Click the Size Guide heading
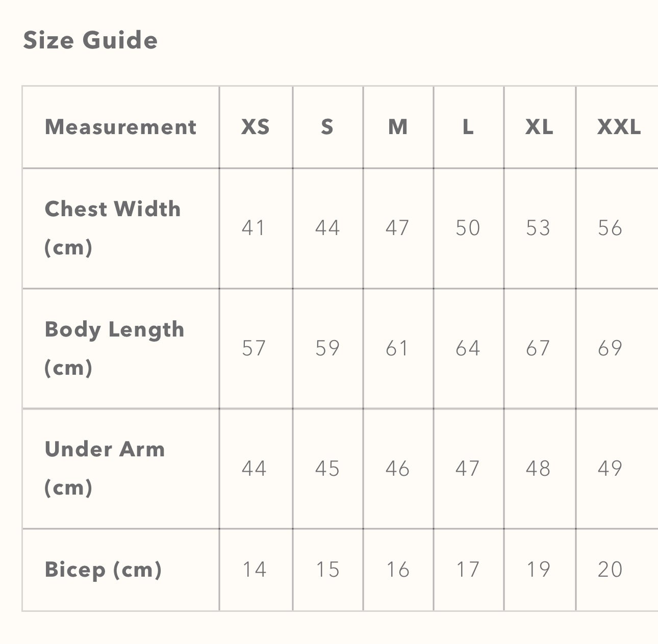 coord(90,40)
